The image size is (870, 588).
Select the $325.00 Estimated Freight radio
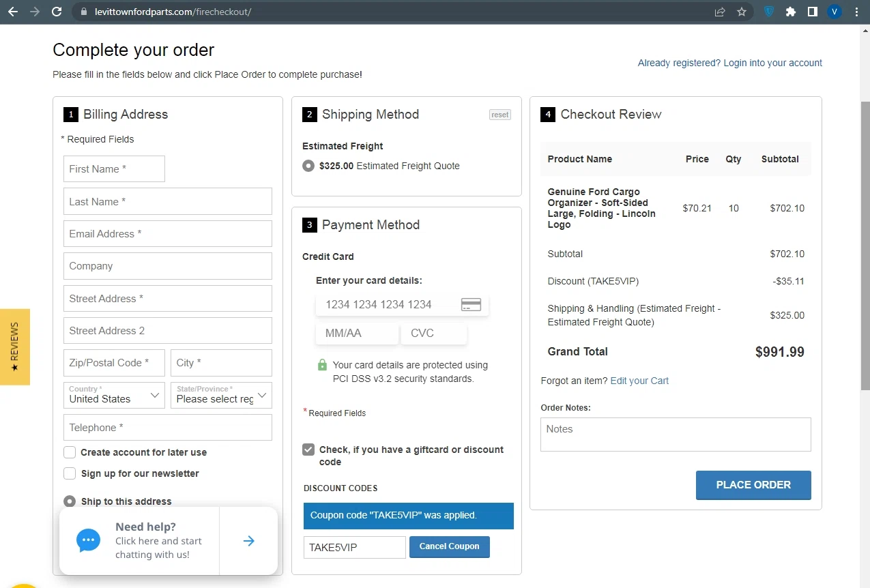tap(308, 166)
